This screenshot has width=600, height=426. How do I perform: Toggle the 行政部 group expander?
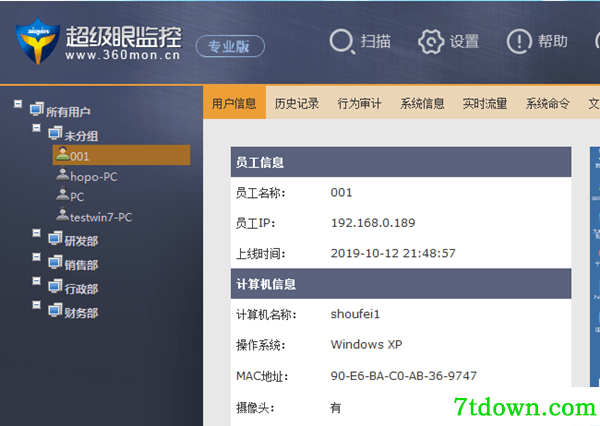[36, 281]
